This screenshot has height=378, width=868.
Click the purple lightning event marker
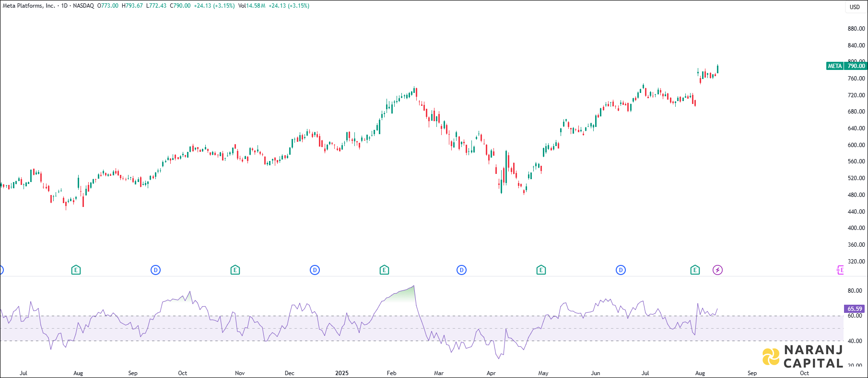717,270
